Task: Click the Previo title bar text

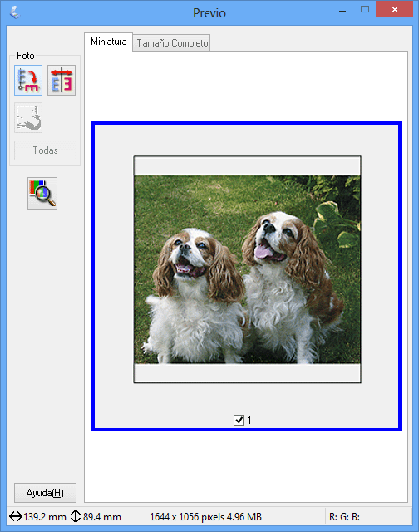Action: tap(209, 13)
